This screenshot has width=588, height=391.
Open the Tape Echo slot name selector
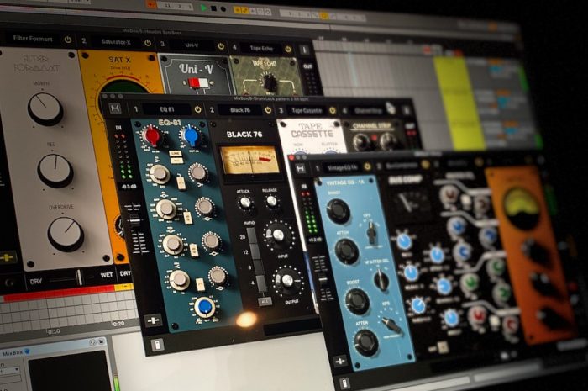click(x=262, y=49)
